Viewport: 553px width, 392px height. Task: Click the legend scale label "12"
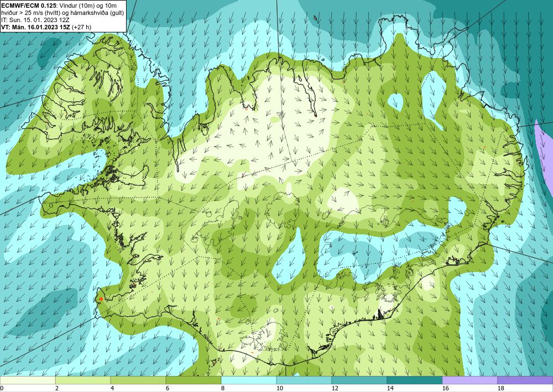pyautogui.click(x=335, y=389)
